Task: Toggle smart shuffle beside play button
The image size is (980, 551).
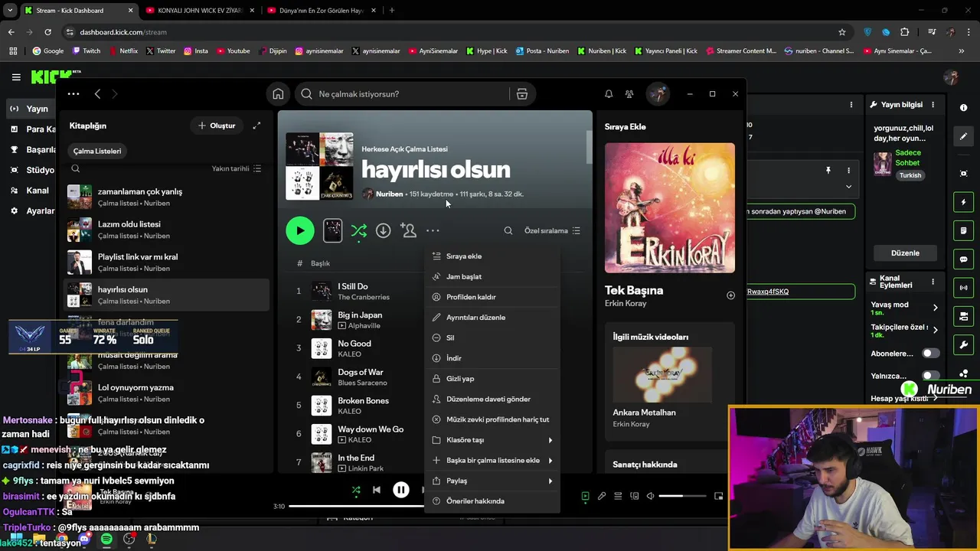Action: pos(358,230)
